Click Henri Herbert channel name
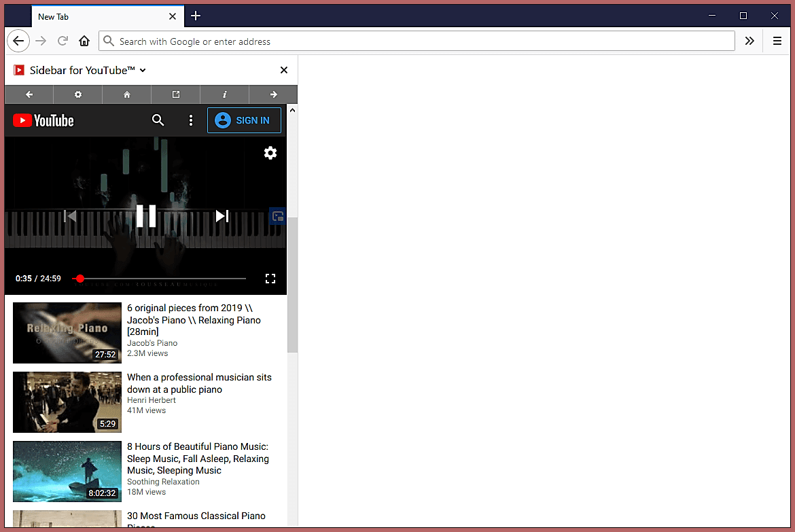Viewport: 795px width, 532px height. pyautogui.click(x=151, y=400)
